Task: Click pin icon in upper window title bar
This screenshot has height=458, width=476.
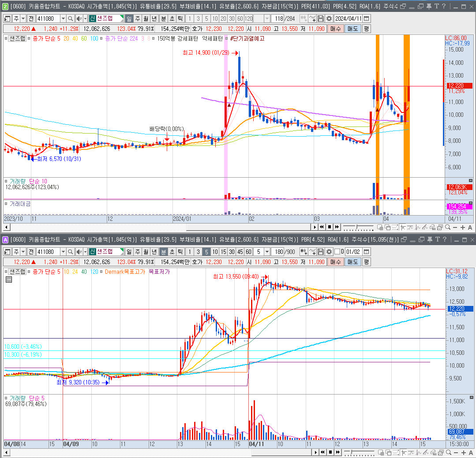Action: pyautogui.click(x=429, y=6)
